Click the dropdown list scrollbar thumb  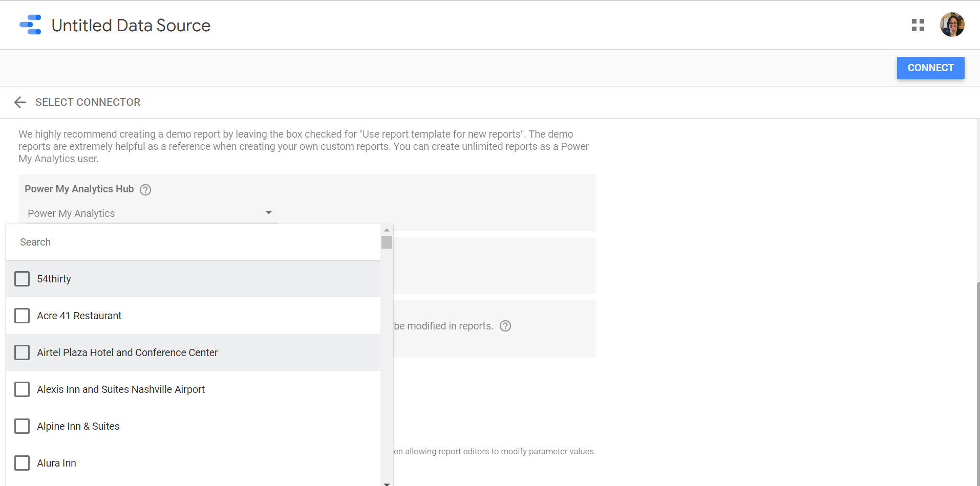coord(387,242)
